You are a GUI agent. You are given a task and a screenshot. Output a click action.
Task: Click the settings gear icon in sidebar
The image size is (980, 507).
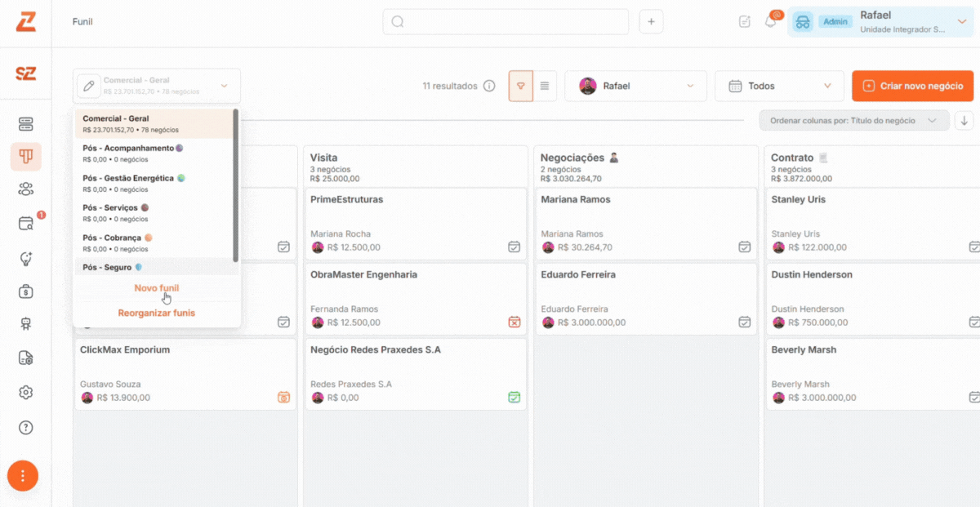coord(25,393)
